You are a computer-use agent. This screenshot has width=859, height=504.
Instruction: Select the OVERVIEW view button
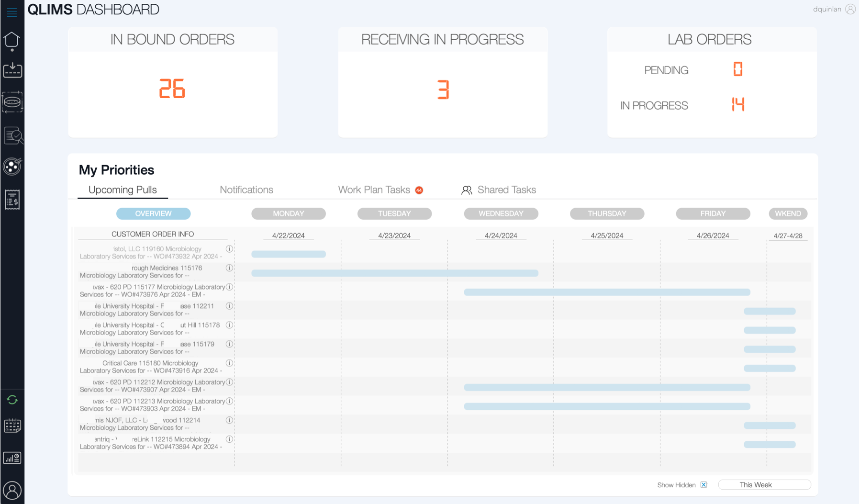153,213
